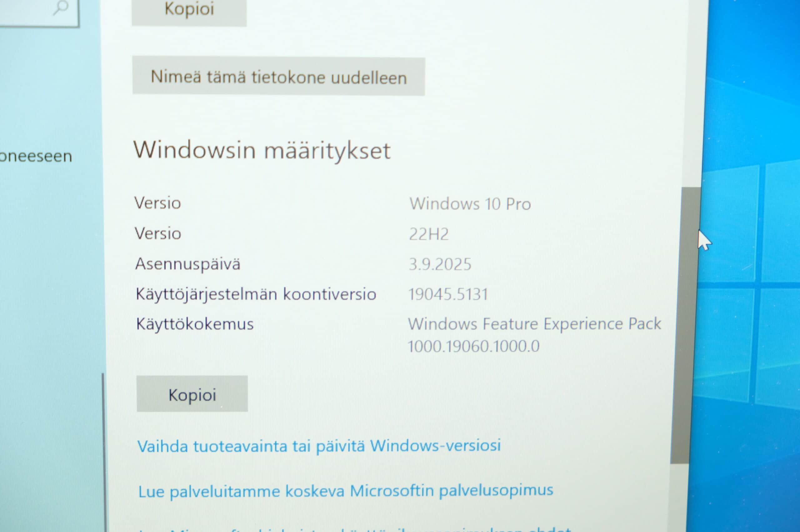The image size is (800, 532).
Task: Open Vaihda tuoteavainta tai päivitä Windows-versiosi link
Action: (319, 446)
